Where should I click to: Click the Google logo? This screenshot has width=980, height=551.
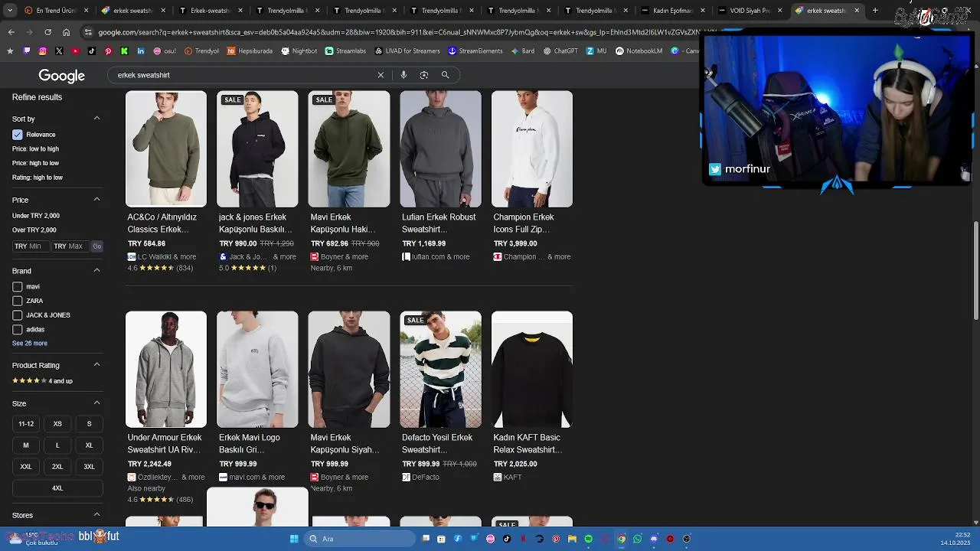point(61,76)
